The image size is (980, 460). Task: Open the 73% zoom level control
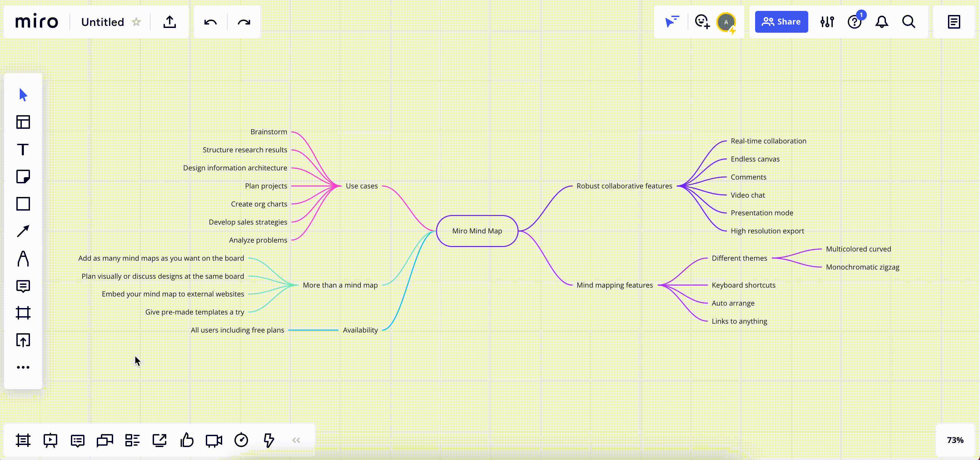point(955,440)
